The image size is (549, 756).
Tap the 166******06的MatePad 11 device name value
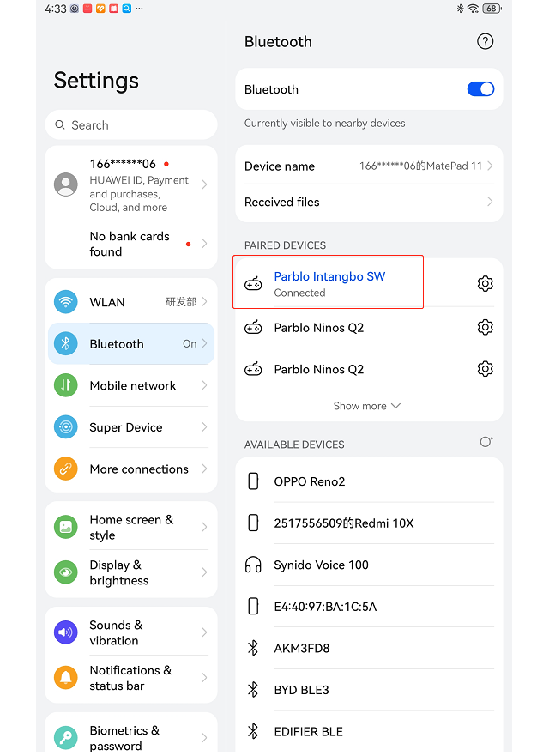(x=421, y=166)
